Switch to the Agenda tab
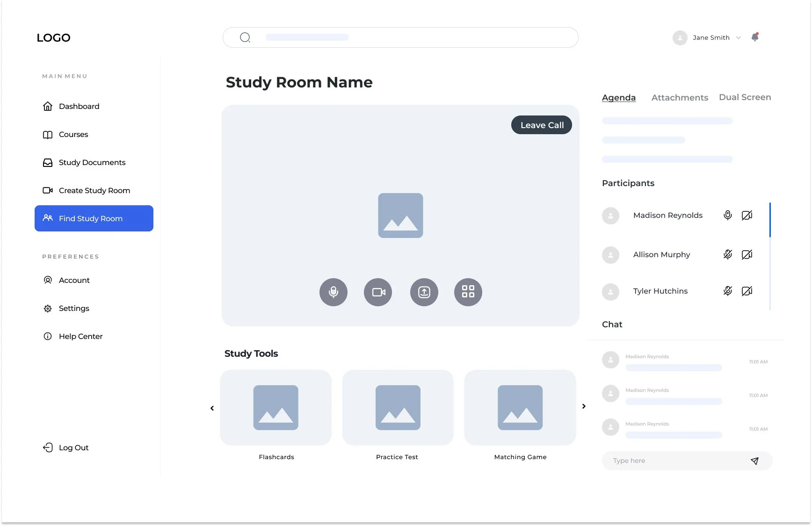Viewport: 812px width, 526px height. tap(619, 98)
